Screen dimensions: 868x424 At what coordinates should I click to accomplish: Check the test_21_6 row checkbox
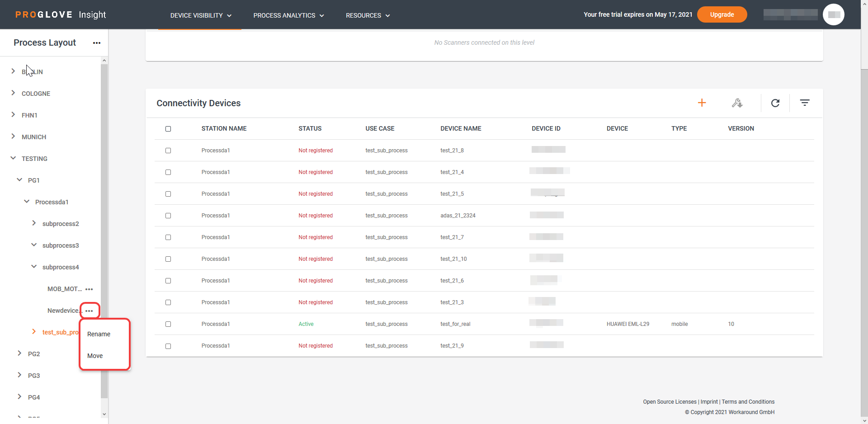coord(168,281)
